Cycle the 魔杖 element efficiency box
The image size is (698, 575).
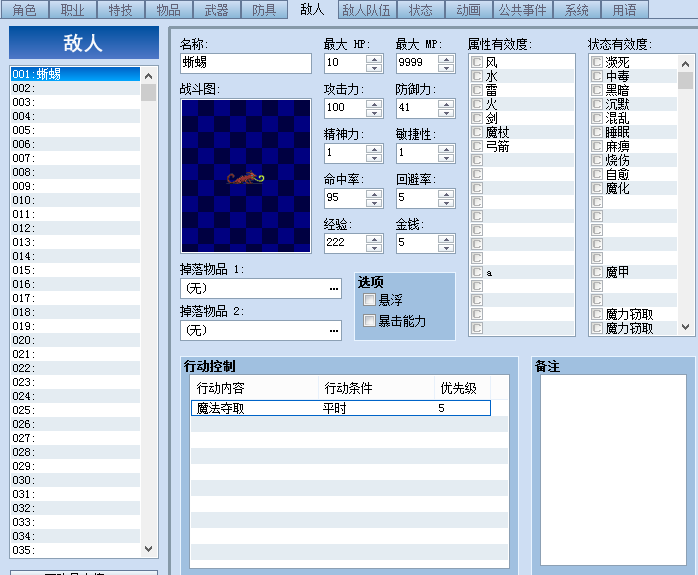coord(477,132)
